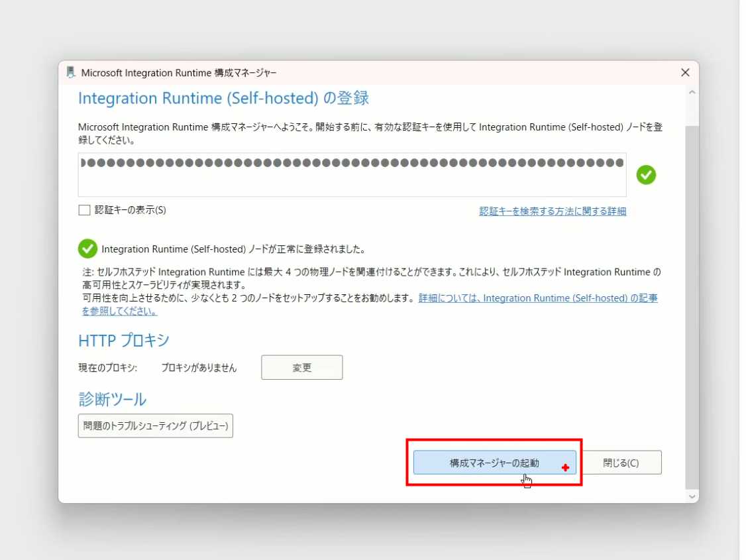The height and width of the screenshot is (560, 746).
Task: Click 問題のトラブルシューティング (プレビュー) button
Action: [155, 426]
